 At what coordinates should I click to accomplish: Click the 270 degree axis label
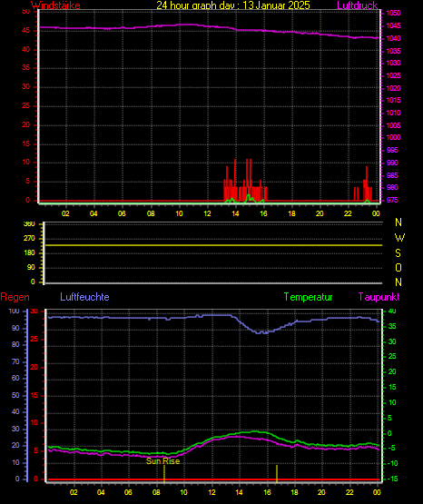click(29, 239)
